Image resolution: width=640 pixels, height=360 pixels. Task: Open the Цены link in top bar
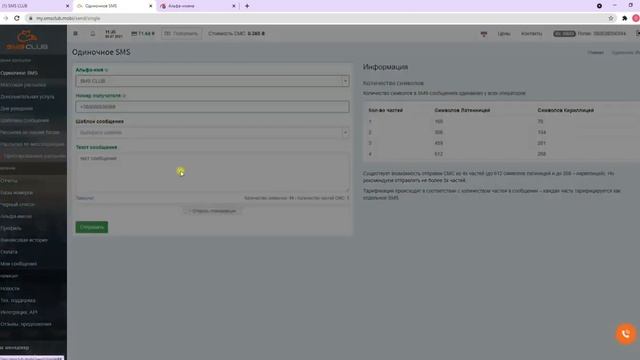(x=504, y=33)
